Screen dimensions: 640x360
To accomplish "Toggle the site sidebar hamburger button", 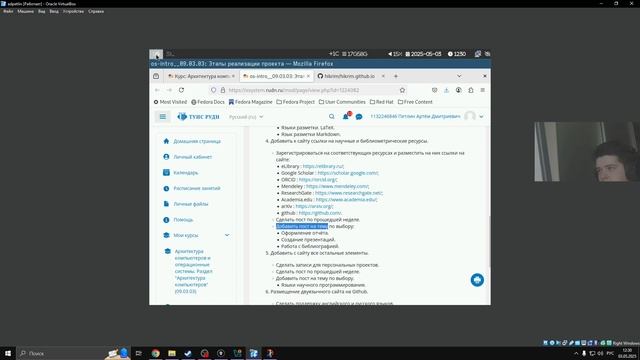I will (x=162, y=116).
